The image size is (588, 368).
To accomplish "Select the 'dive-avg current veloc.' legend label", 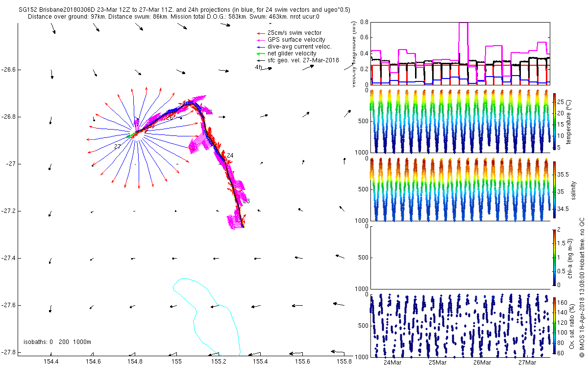I will [299, 47].
